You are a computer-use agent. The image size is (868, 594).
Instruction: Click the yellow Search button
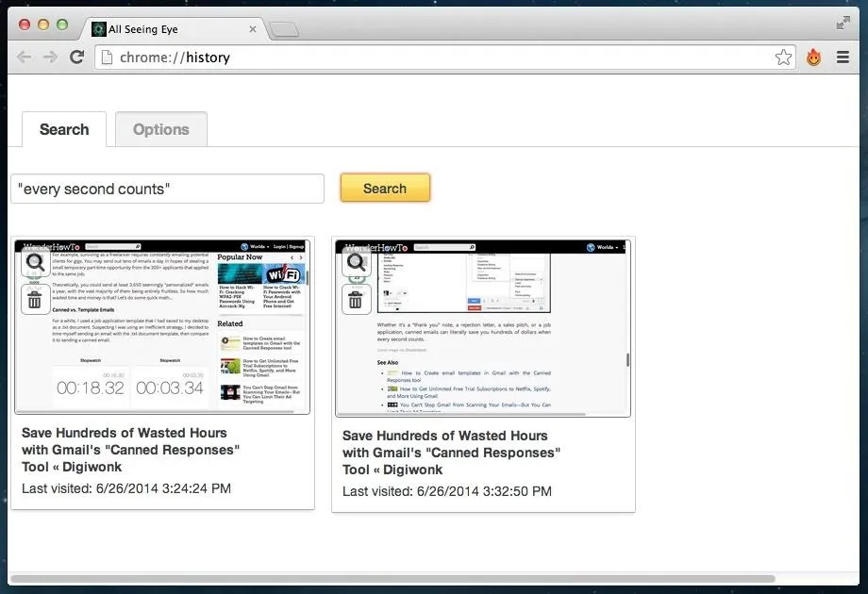click(x=385, y=188)
